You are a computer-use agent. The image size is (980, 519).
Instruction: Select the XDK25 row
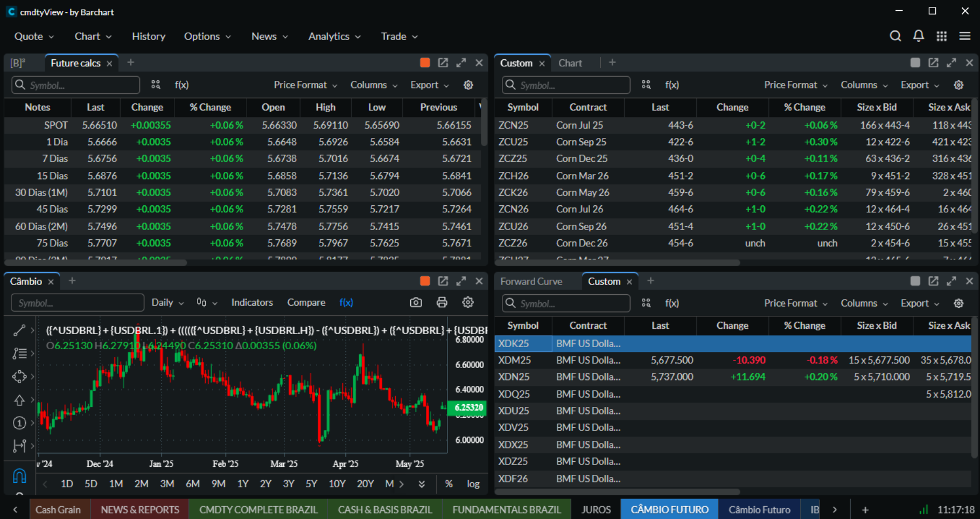[733, 343]
